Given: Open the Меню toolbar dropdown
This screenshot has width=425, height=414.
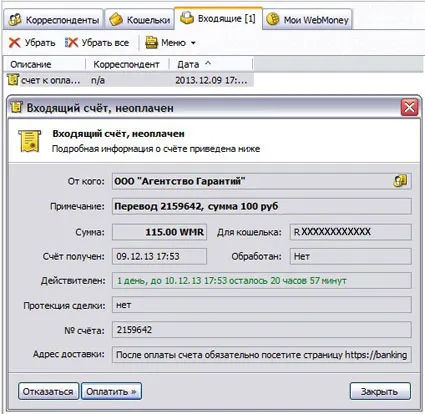Looking at the screenshot, I should click(x=170, y=43).
